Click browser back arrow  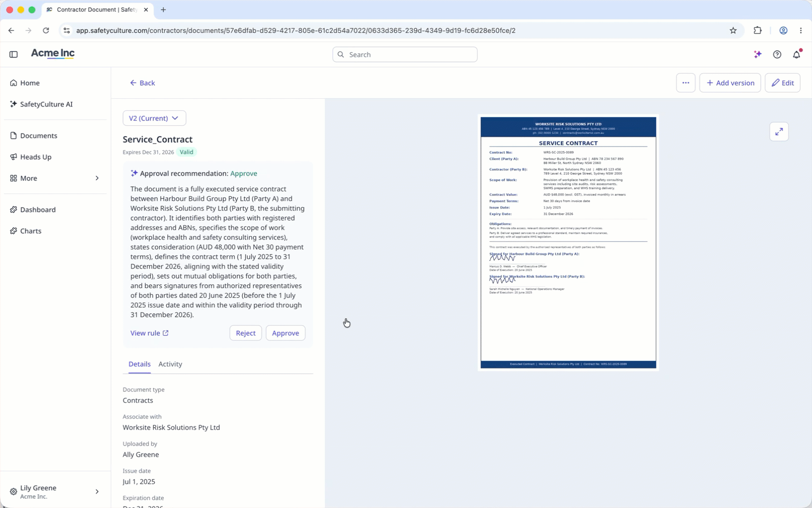pyautogui.click(x=11, y=30)
